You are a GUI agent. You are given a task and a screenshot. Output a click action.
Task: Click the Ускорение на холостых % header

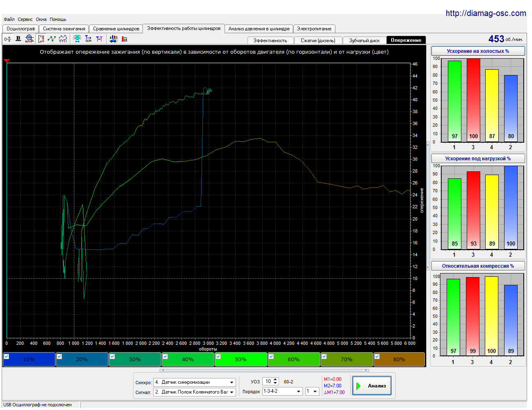point(478,51)
